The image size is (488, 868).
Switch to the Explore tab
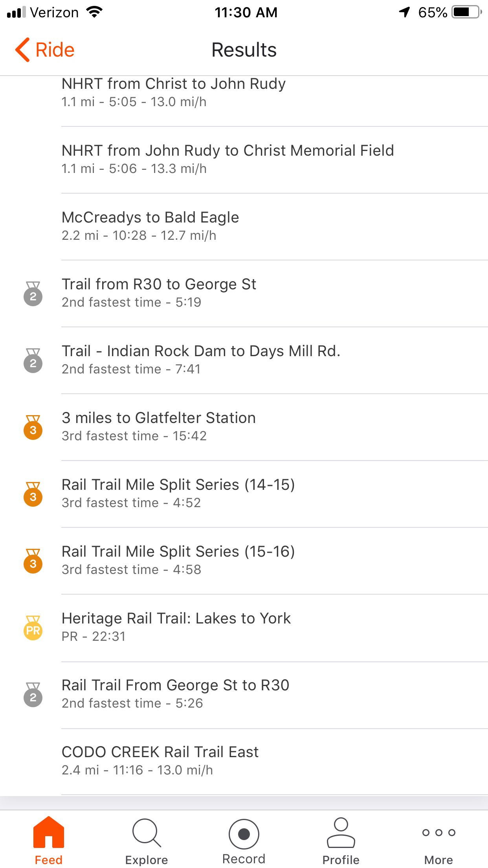point(146,840)
